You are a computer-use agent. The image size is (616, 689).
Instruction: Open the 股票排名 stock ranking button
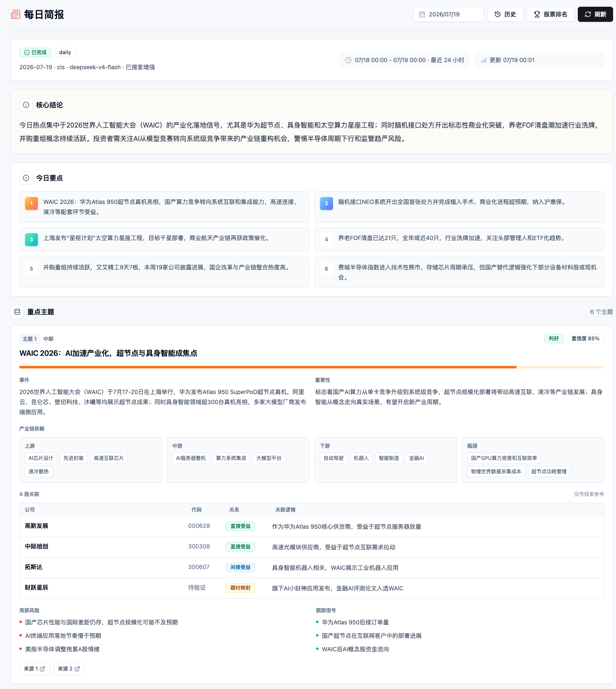[x=551, y=14]
